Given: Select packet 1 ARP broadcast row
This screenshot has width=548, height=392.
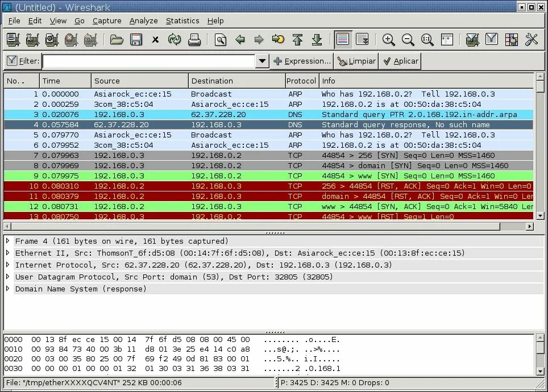Looking at the screenshot, I should click(x=268, y=94).
